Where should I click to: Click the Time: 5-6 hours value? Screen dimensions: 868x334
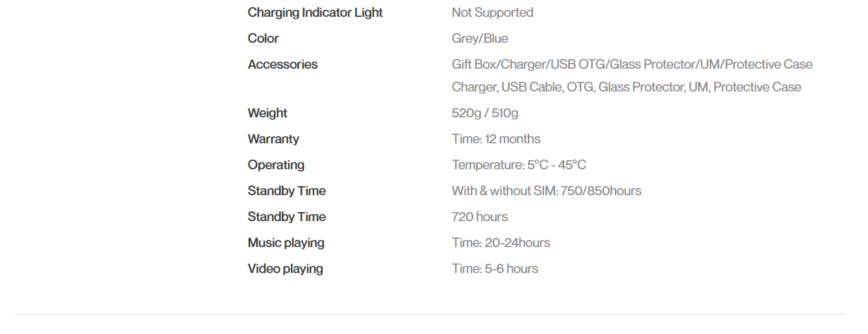495,268
